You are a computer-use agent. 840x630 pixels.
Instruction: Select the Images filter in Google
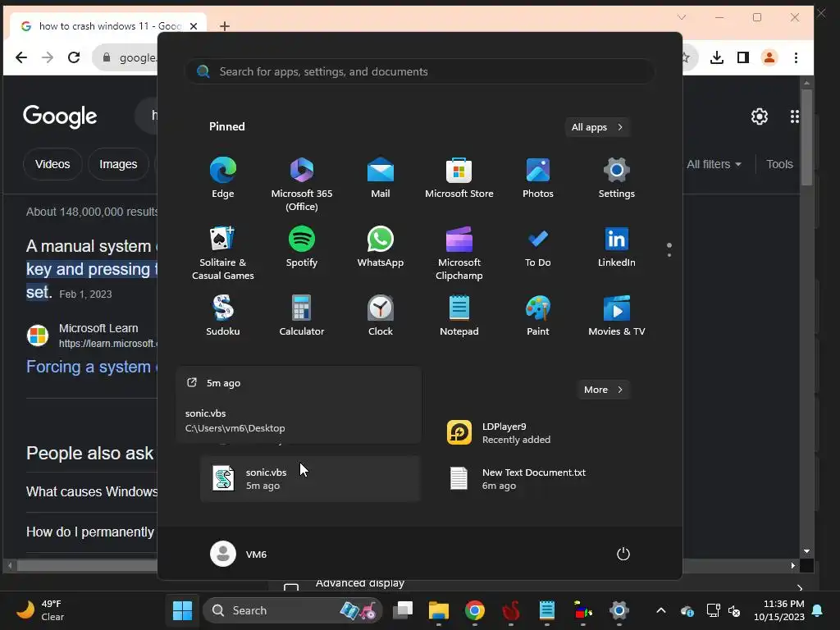[x=118, y=164]
